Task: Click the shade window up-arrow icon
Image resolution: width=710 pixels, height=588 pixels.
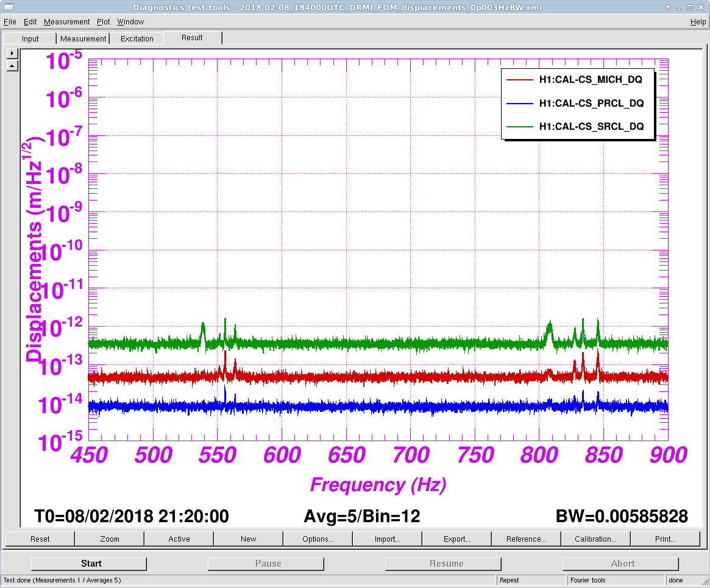Action: click(669, 7)
